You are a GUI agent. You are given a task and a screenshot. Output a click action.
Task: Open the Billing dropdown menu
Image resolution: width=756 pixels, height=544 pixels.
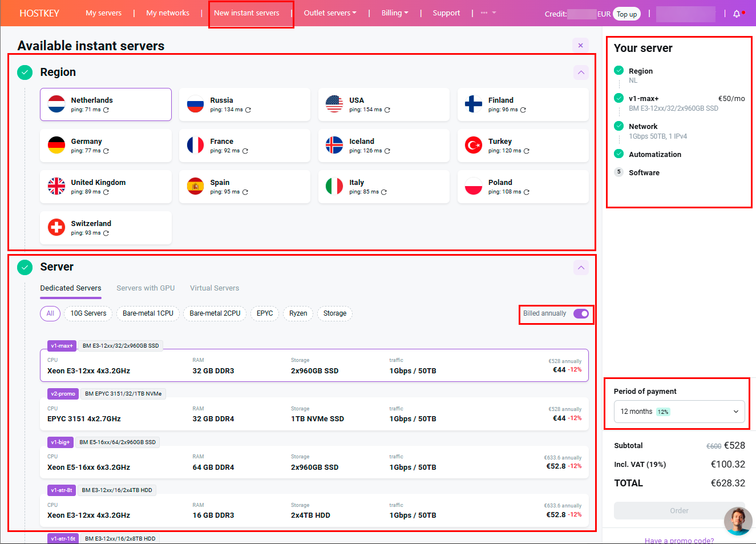[x=394, y=13]
